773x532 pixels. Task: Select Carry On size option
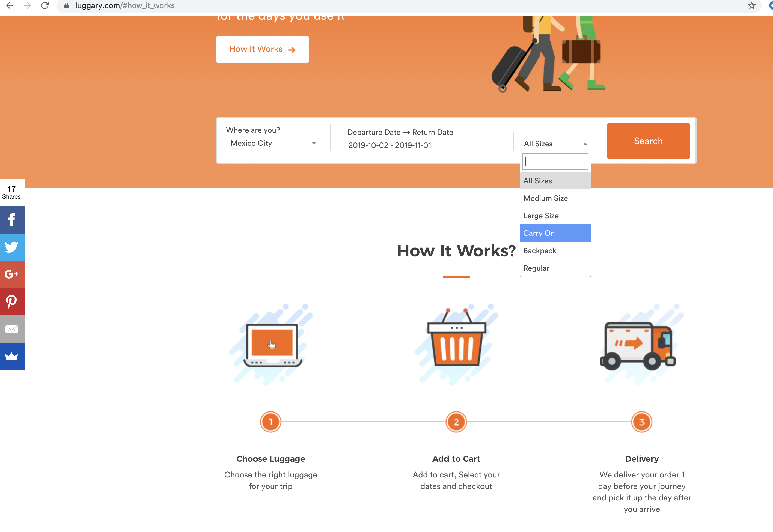tap(555, 233)
